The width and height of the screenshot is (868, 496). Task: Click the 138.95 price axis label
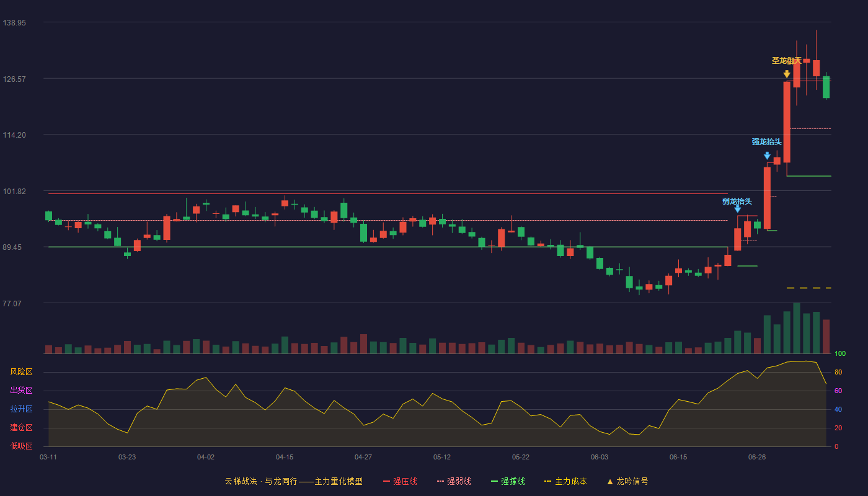click(x=14, y=22)
